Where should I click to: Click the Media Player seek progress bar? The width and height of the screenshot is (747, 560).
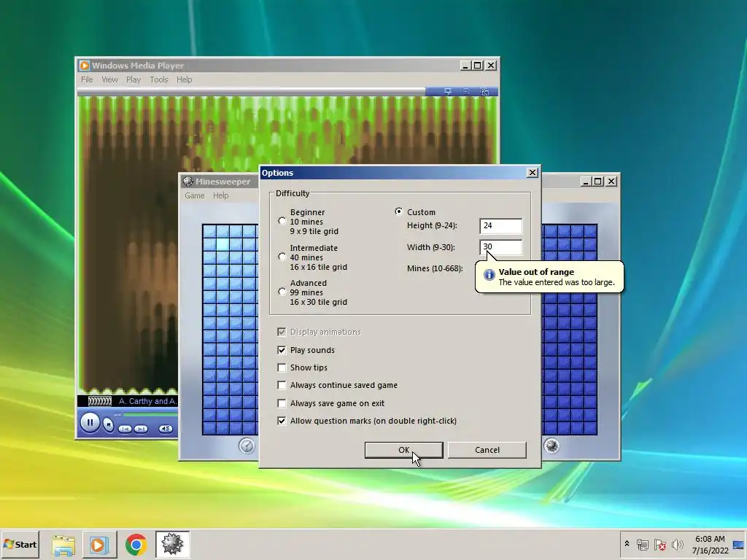pos(150,415)
